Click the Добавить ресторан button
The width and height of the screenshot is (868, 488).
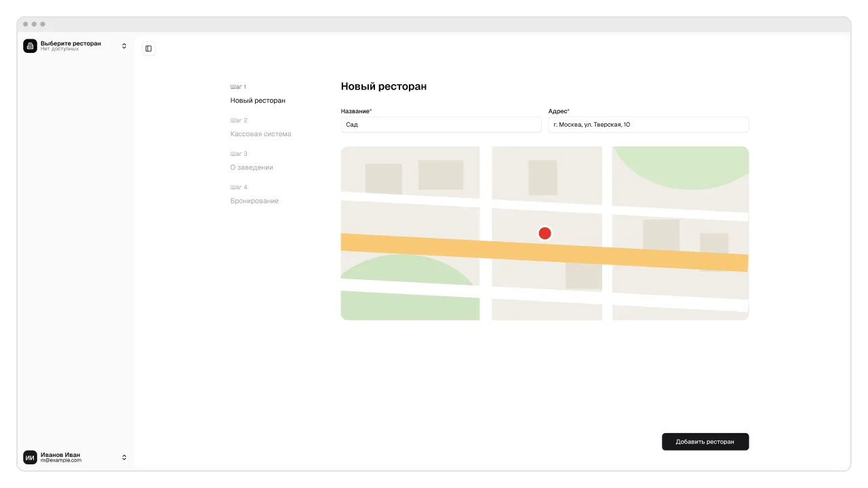click(705, 442)
